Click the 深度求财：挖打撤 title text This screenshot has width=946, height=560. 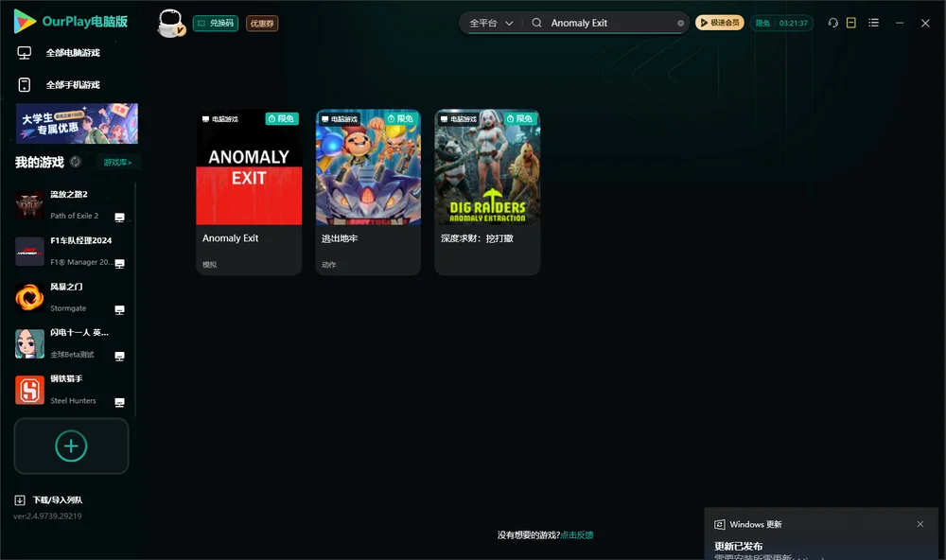[477, 238]
